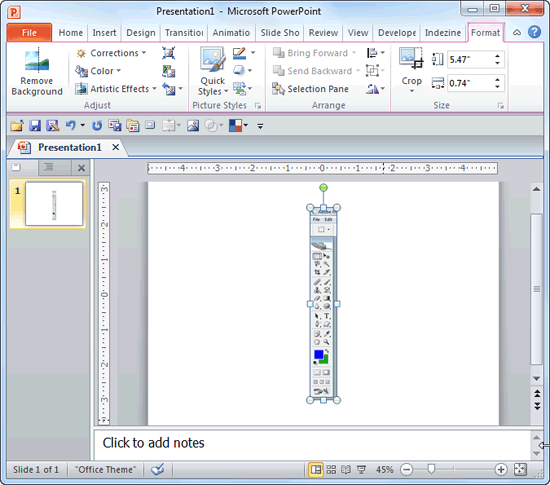Click Undo icon
The image size is (550, 485).
click(71, 126)
